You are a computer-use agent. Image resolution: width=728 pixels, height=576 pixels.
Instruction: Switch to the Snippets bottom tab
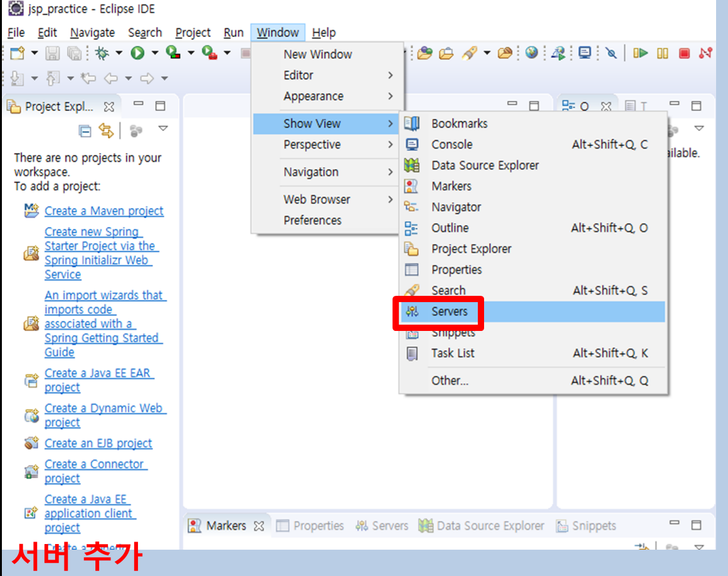coord(586,526)
